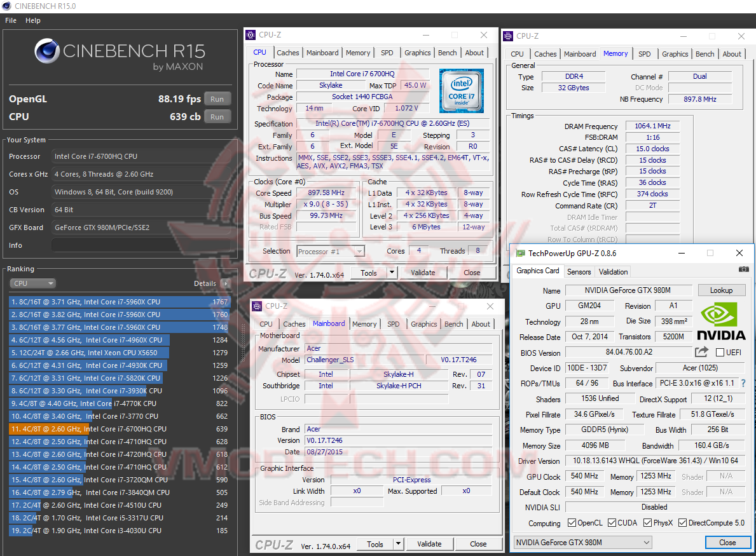Open About tab in CPU-Z CPU window

[474, 53]
